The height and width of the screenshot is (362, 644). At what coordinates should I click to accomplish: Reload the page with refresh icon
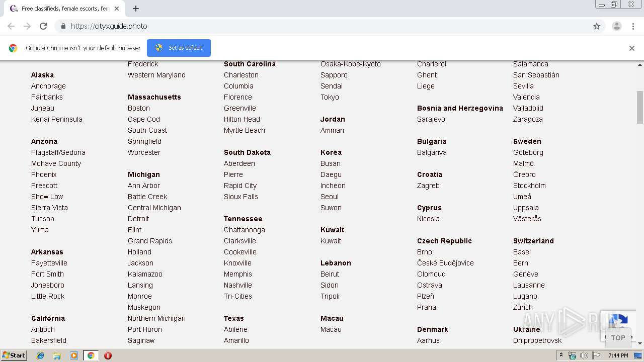[x=43, y=26]
